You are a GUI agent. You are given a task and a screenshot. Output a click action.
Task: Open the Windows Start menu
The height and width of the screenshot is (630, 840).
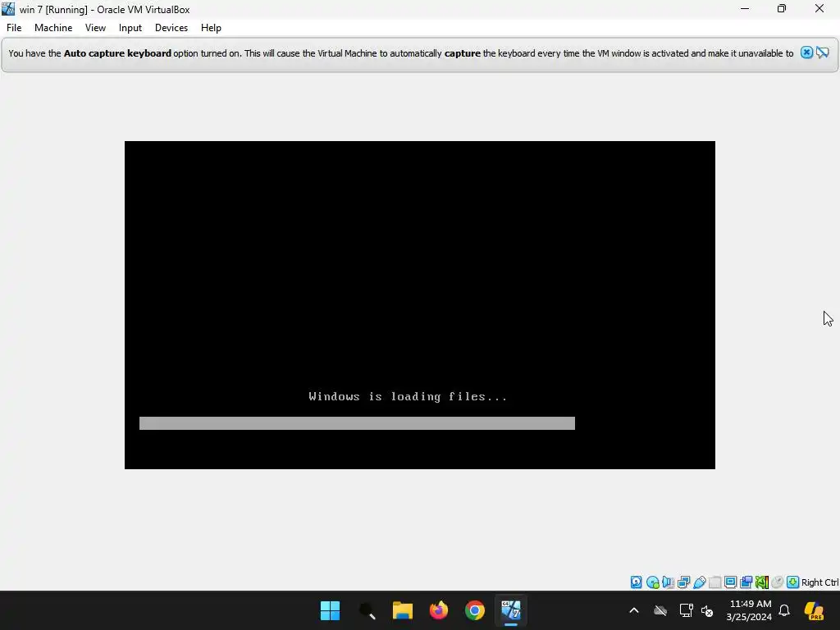[330, 610]
